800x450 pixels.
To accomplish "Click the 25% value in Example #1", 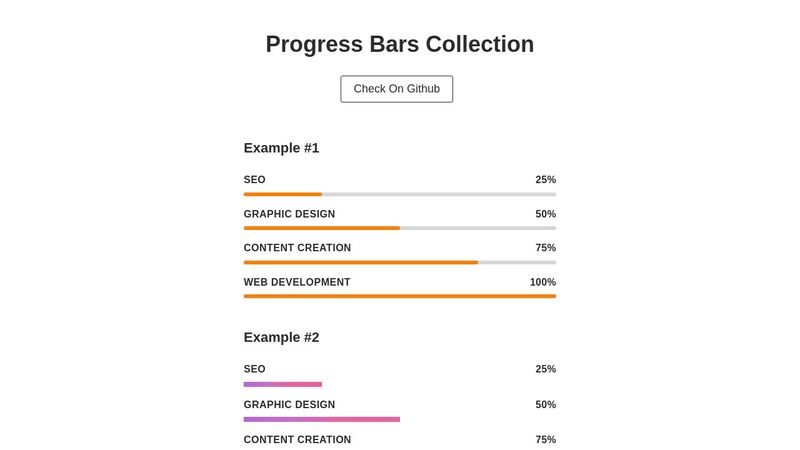I will pyautogui.click(x=545, y=180).
